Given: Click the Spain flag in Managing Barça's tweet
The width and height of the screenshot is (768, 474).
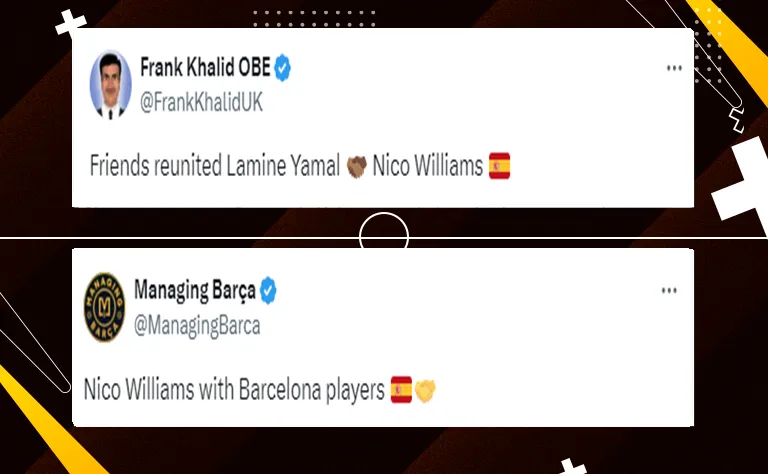Looking at the screenshot, I should [401, 390].
